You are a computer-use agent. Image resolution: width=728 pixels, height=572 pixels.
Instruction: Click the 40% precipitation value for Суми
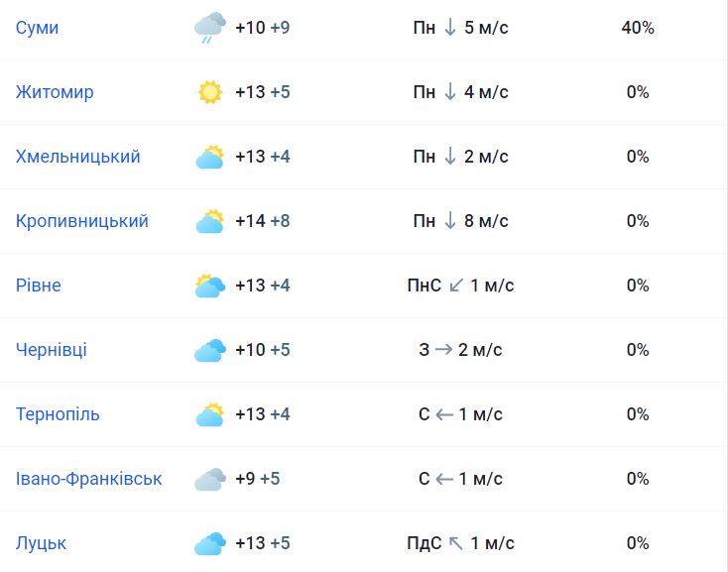[638, 28]
